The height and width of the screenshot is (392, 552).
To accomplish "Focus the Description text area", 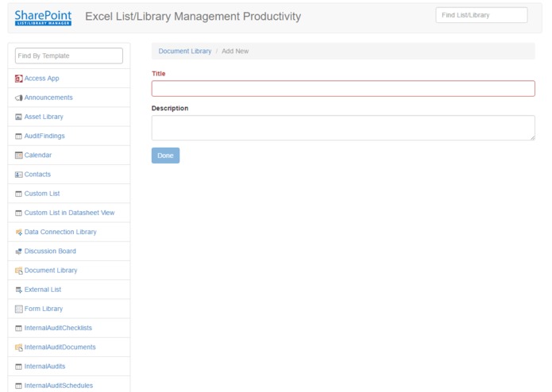I will 343,128.
